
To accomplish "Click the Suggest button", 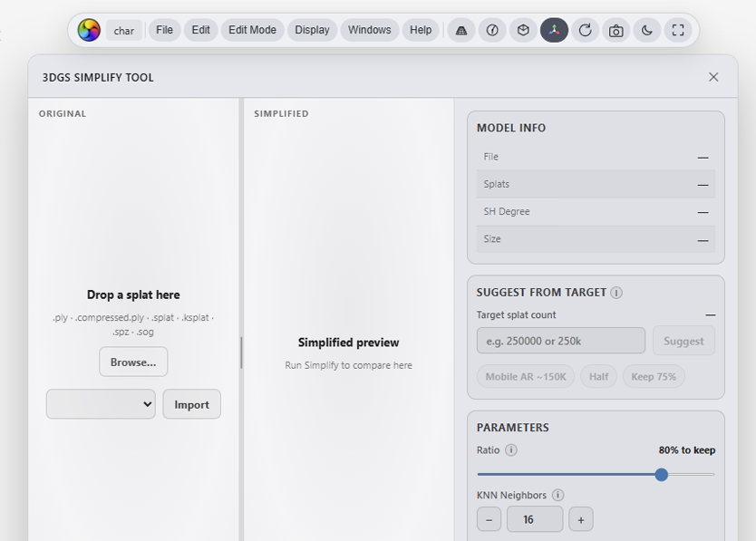I will click(683, 341).
